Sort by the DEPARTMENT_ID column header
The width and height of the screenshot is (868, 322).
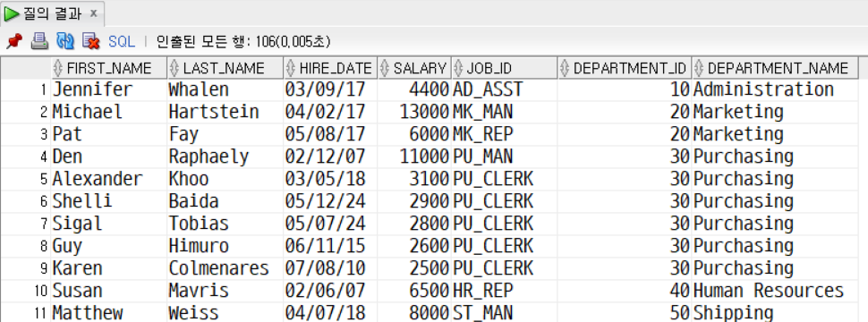pos(625,68)
